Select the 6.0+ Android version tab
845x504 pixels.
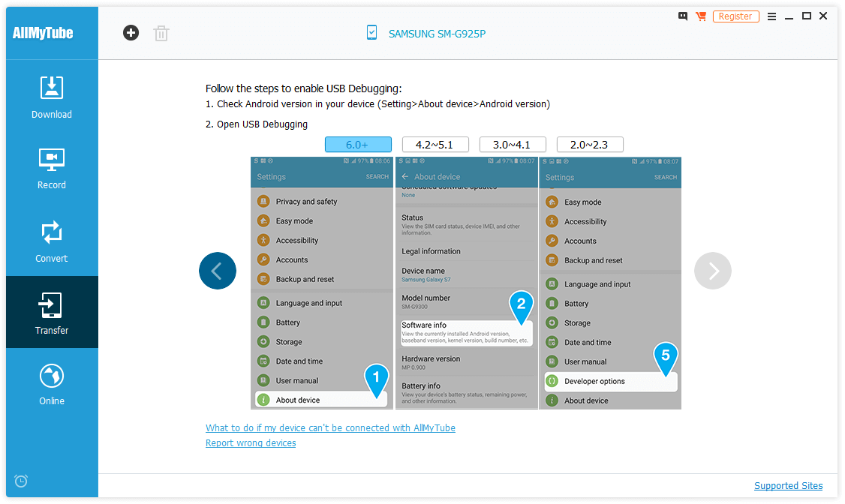(358, 144)
